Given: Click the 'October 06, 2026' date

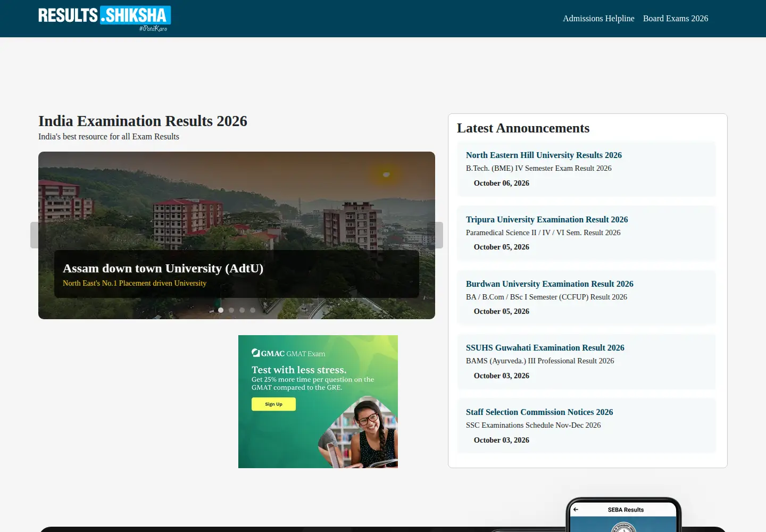Looking at the screenshot, I should pos(502,183).
